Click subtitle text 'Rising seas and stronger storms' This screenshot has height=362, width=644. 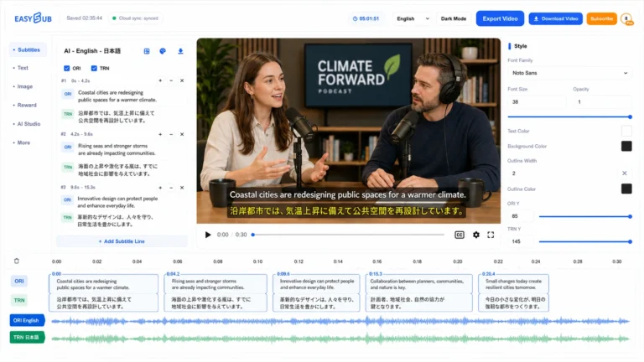[112, 146]
